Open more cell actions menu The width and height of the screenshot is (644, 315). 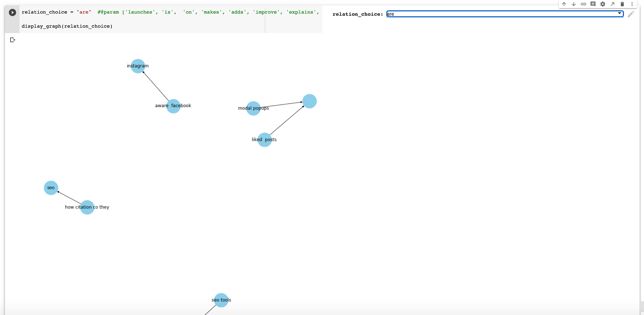(x=632, y=4)
